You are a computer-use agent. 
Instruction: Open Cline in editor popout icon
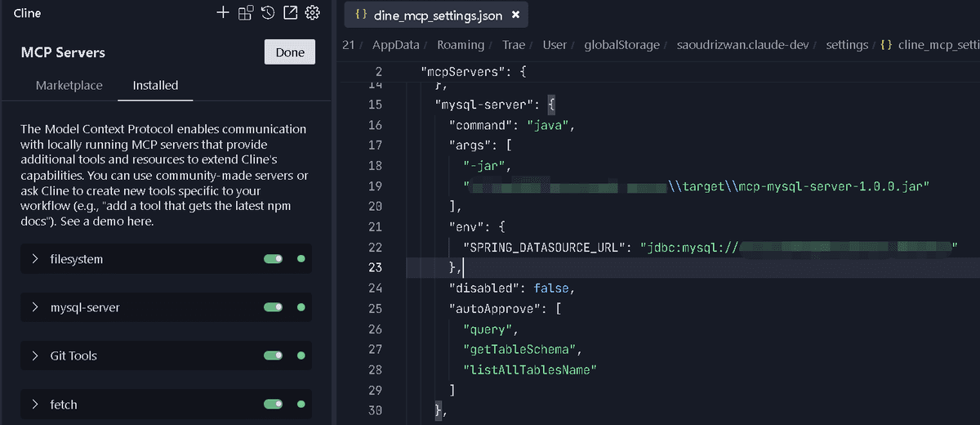click(290, 12)
